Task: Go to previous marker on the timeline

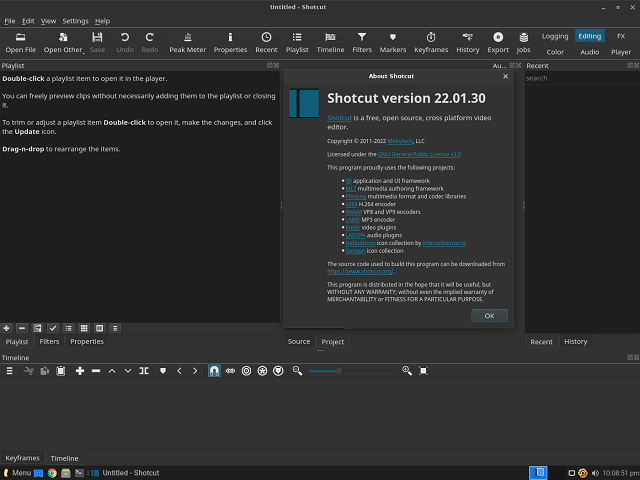Action: pos(179,371)
